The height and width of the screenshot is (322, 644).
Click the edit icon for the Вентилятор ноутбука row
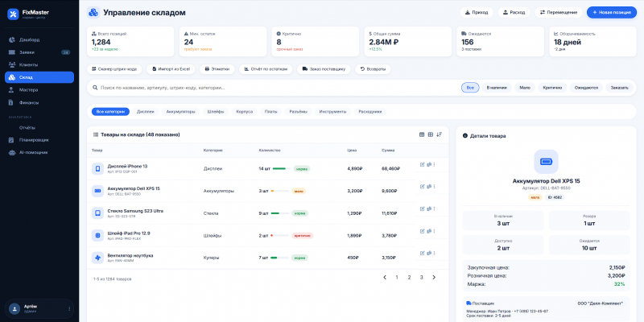pyautogui.click(x=422, y=253)
